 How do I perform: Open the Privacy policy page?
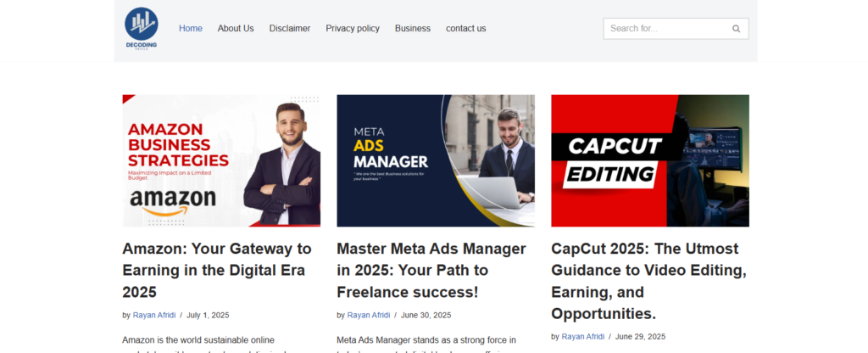pyautogui.click(x=353, y=29)
